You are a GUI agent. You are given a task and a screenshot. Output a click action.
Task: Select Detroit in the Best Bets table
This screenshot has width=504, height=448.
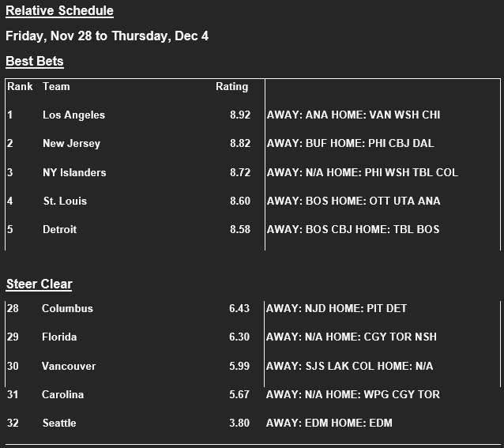pos(60,229)
